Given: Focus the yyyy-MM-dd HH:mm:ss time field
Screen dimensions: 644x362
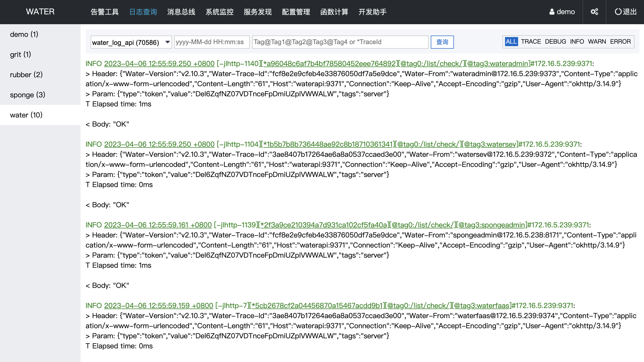Looking at the screenshot, I should 212,42.
